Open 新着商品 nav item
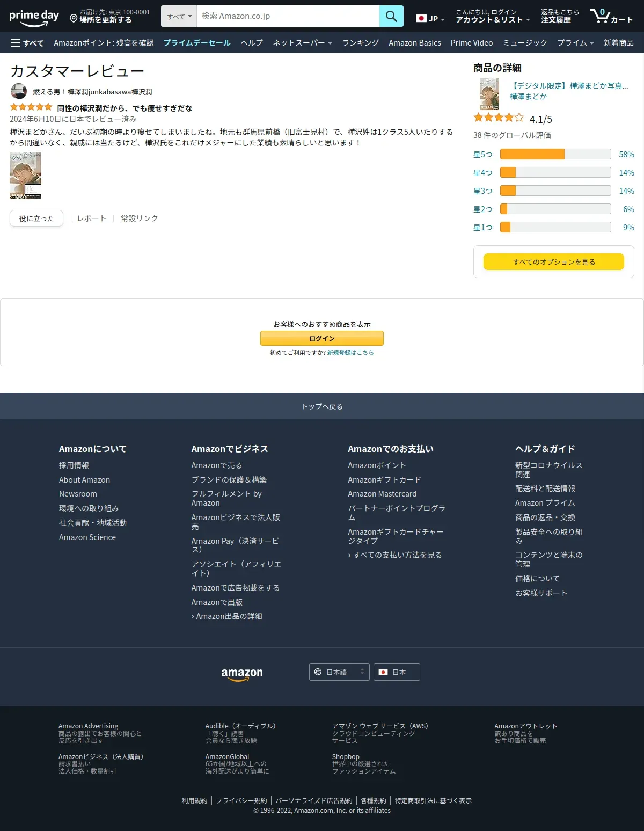The width and height of the screenshot is (644, 831). (618, 43)
